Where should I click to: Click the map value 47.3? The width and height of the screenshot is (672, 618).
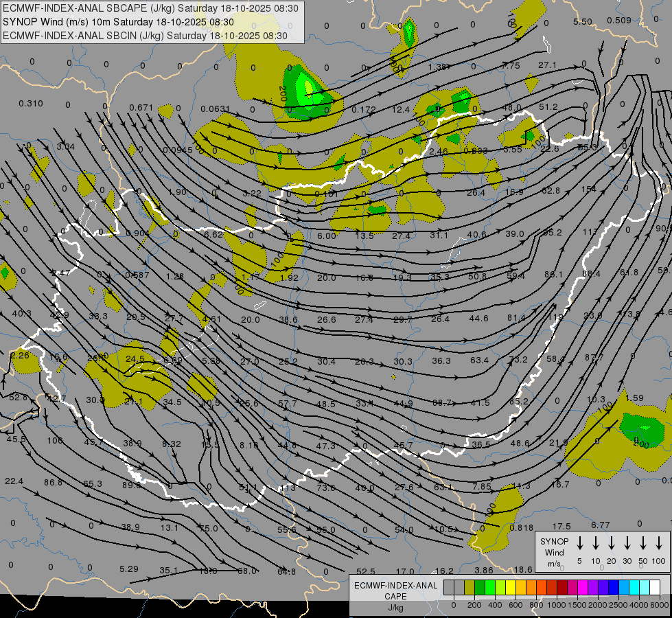click(326, 446)
